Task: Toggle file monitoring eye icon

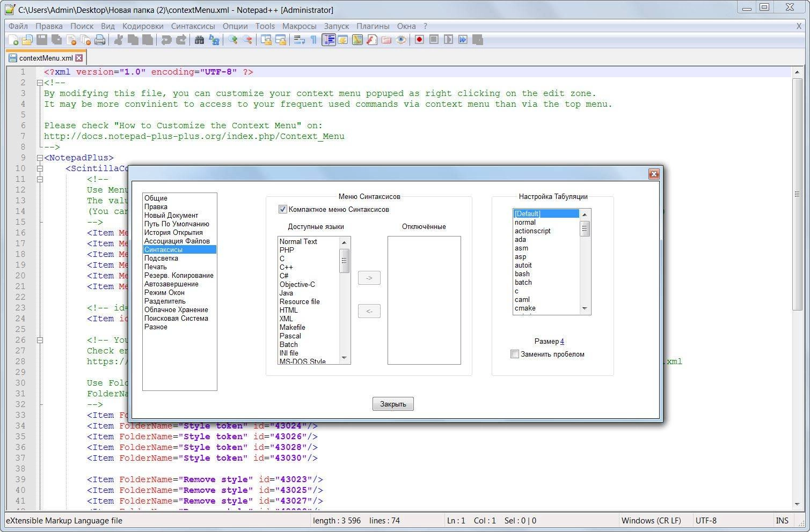Action: pyautogui.click(x=401, y=40)
